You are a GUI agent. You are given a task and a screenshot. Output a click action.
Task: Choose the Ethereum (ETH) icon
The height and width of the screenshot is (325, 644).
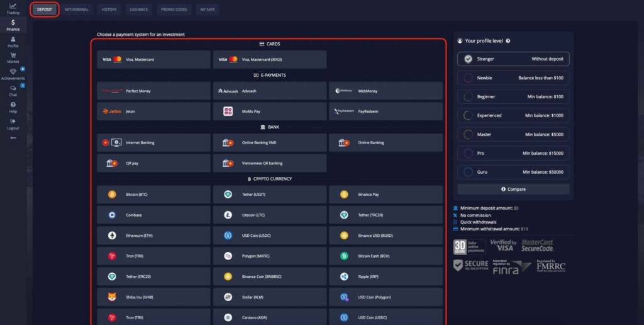(x=112, y=236)
